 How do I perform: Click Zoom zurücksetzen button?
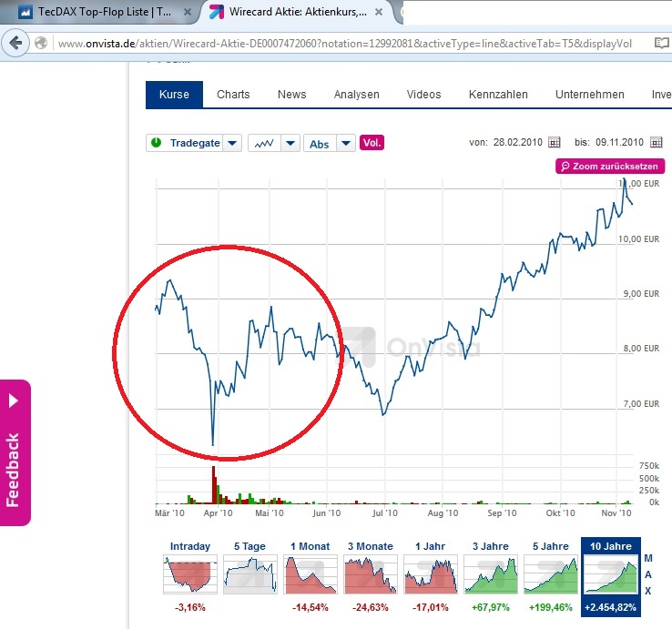pyautogui.click(x=610, y=167)
